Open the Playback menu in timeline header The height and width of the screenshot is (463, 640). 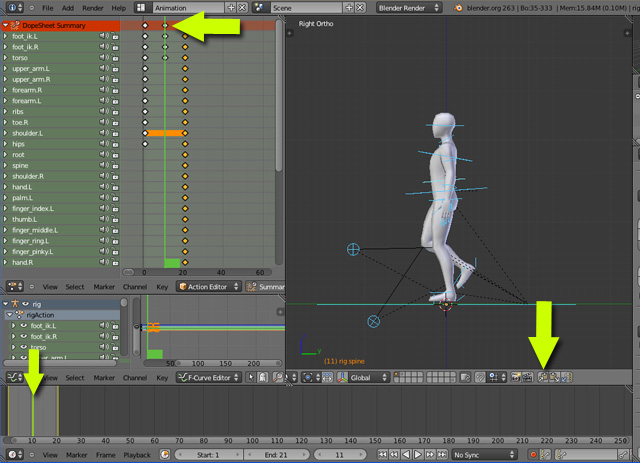coord(137,455)
